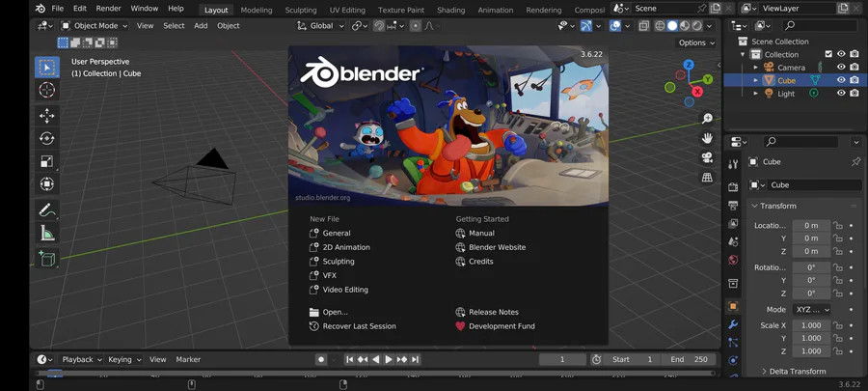Open the Scene properties tab

(733, 242)
